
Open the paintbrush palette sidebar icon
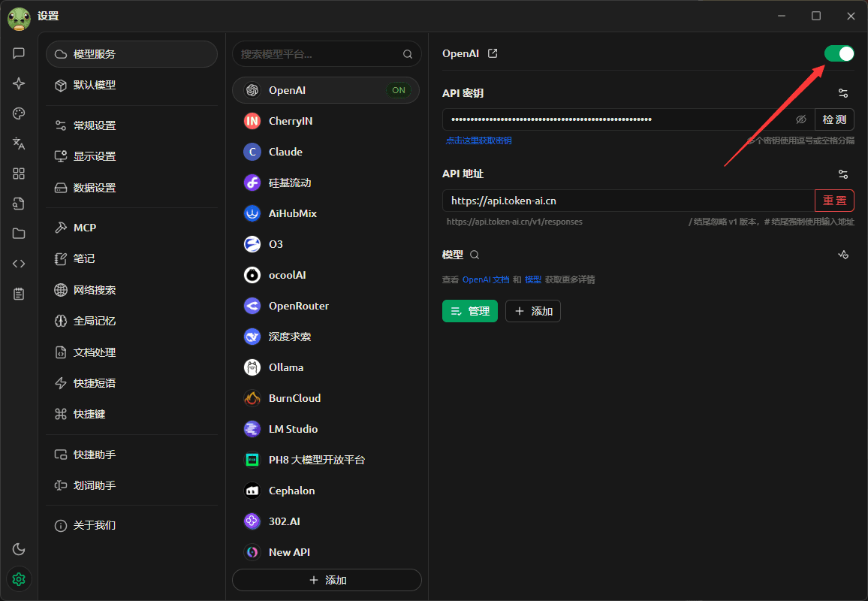[19, 113]
